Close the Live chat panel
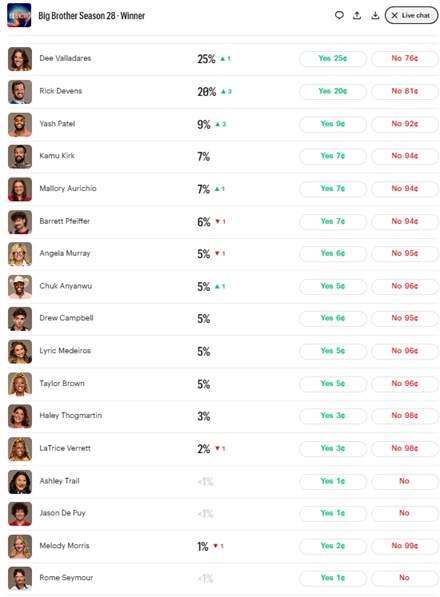The image size is (440, 597). coord(411,15)
